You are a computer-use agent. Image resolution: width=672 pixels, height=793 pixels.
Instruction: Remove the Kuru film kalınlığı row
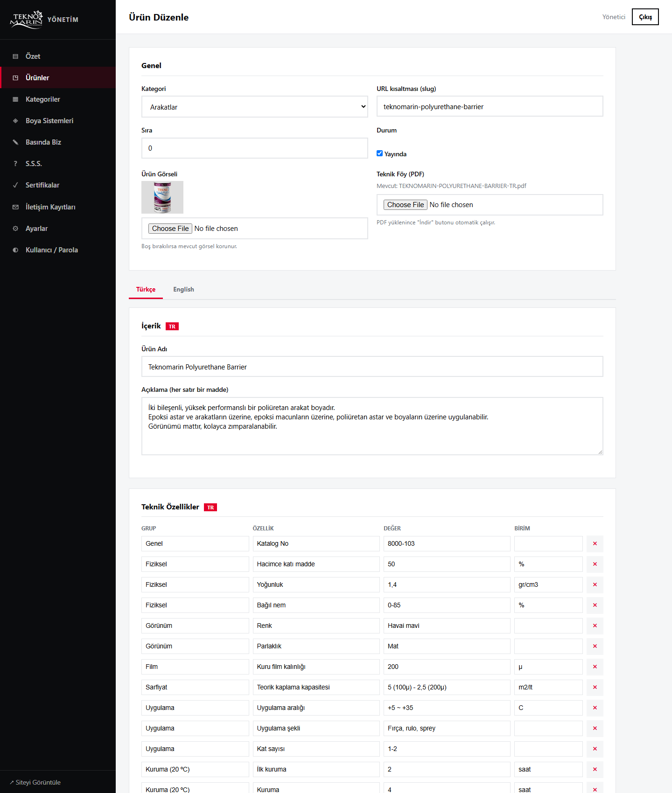point(595,667)
